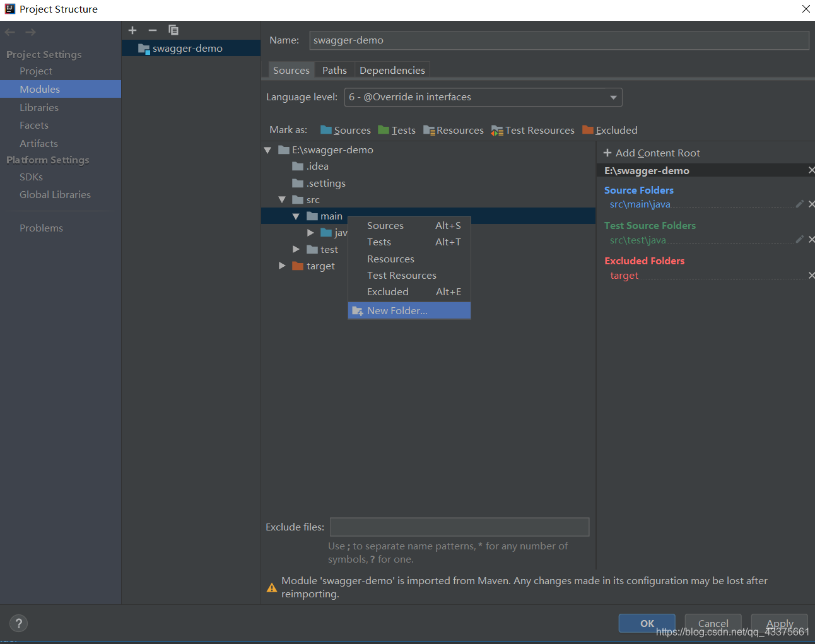Mark as Test Resources icon button
This screenshot has width=815, height=644.
[x=533, y=130]
